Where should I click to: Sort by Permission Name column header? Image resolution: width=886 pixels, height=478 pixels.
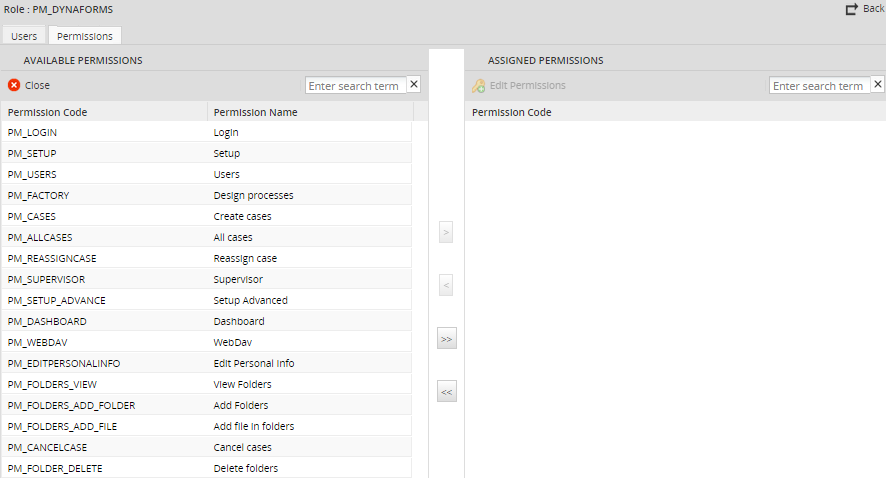(255, 112)
